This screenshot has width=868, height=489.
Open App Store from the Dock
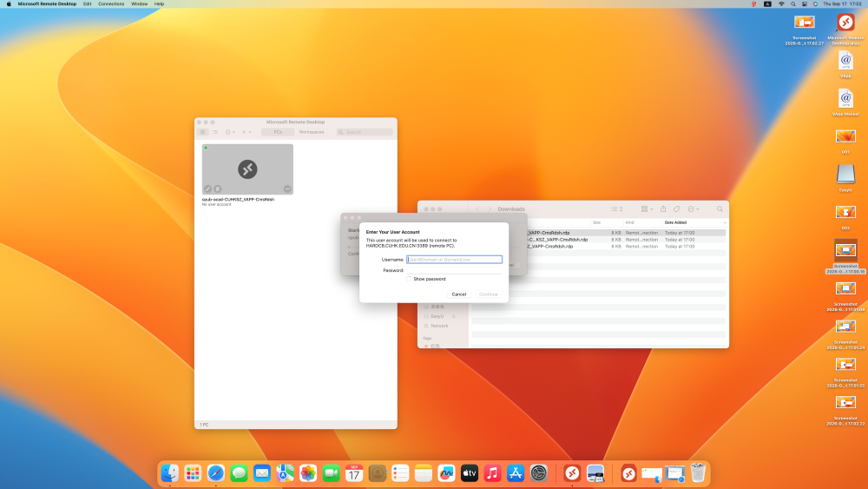click(x=516, y=473)
